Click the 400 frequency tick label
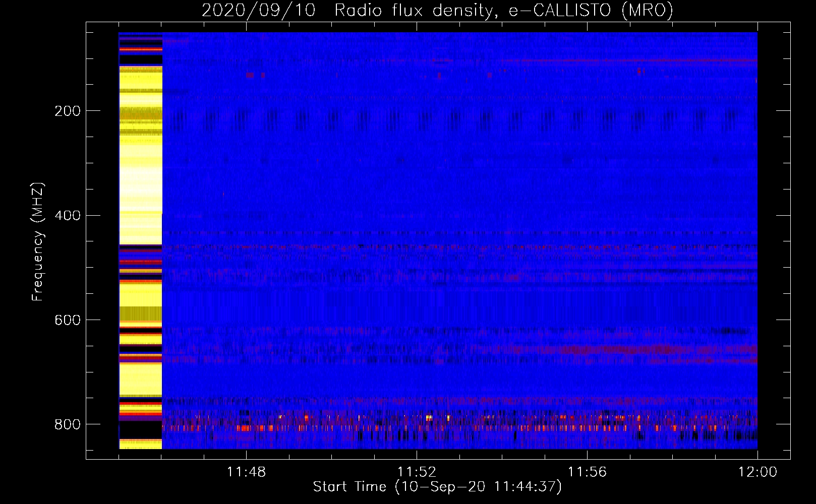This screenshot has height=504, width=816. pos(68,216)
